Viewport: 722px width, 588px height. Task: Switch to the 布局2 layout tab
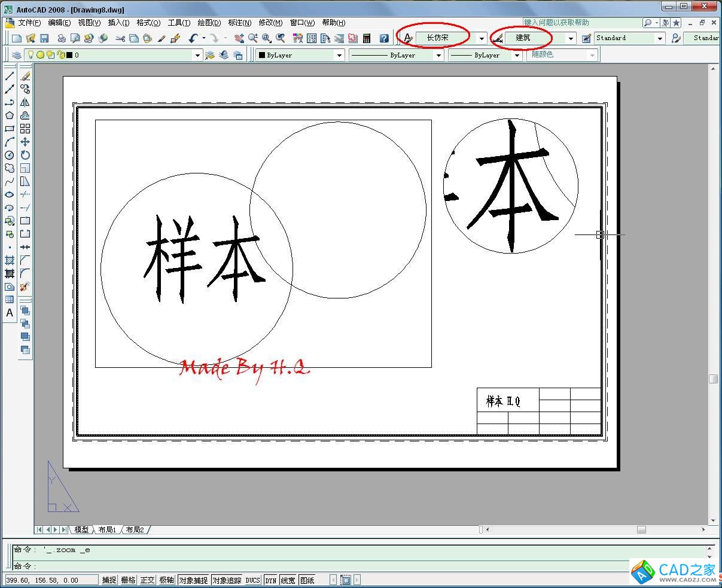[x=135, y=530]
